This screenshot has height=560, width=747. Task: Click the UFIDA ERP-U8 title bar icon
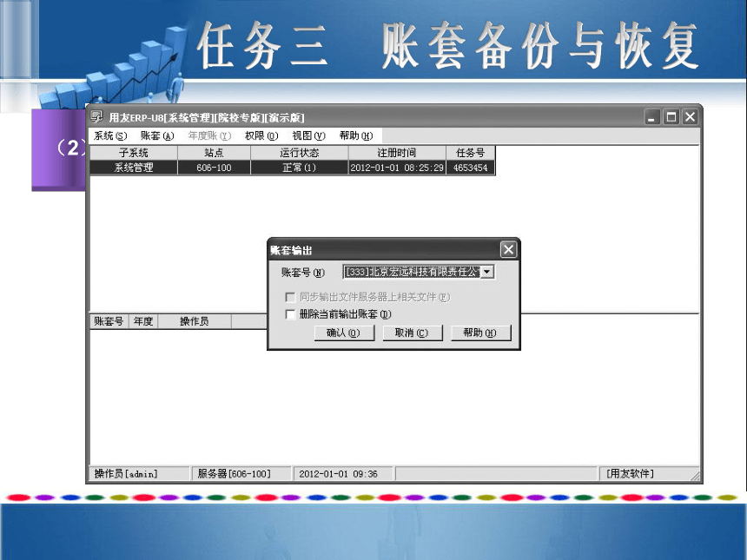tap(96, 116)
